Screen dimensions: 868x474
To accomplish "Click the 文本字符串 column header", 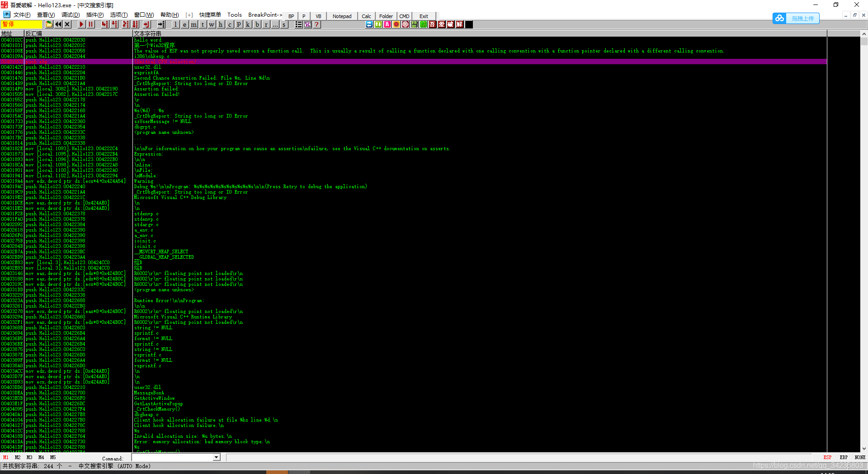I will pyautogui.click(x=479, y=33).
